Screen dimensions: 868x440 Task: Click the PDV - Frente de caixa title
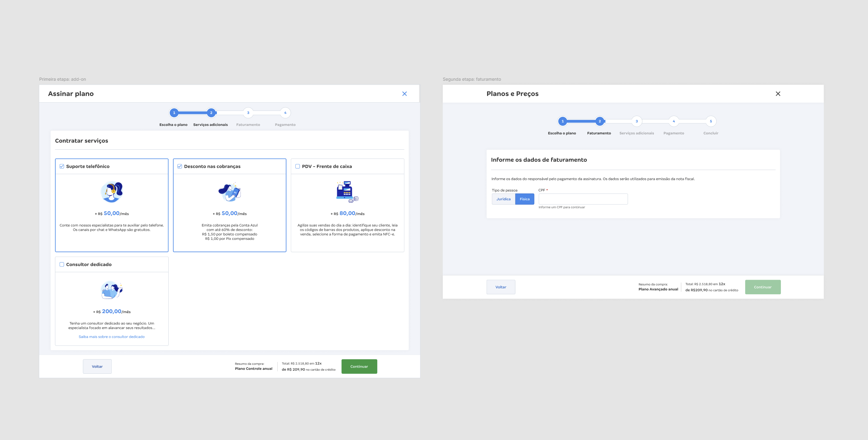(x=327, y=167)
